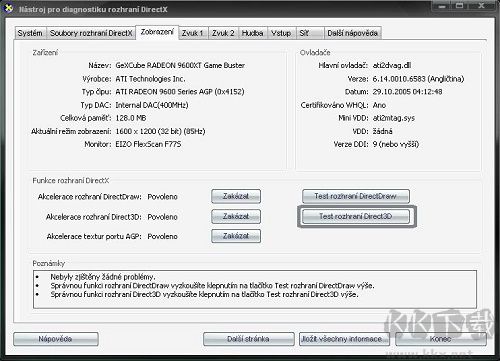
Task: Open the Zvuk 1 tab
Action: [193, 33]
